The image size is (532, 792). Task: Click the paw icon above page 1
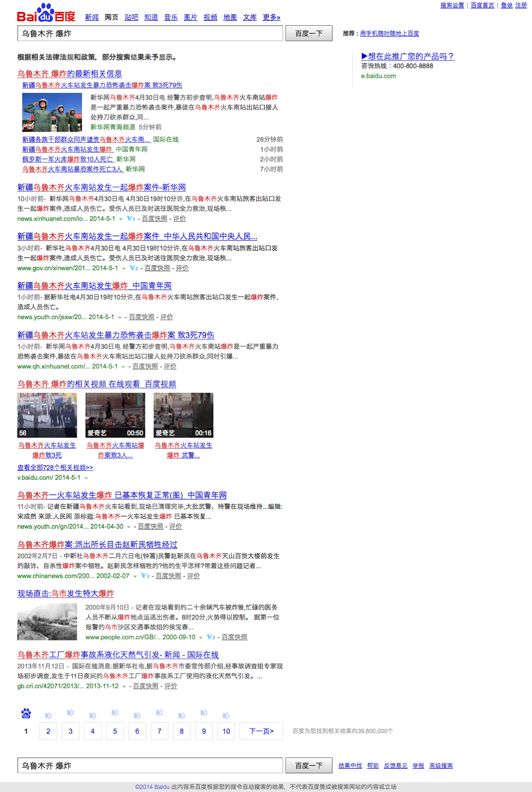26,713
